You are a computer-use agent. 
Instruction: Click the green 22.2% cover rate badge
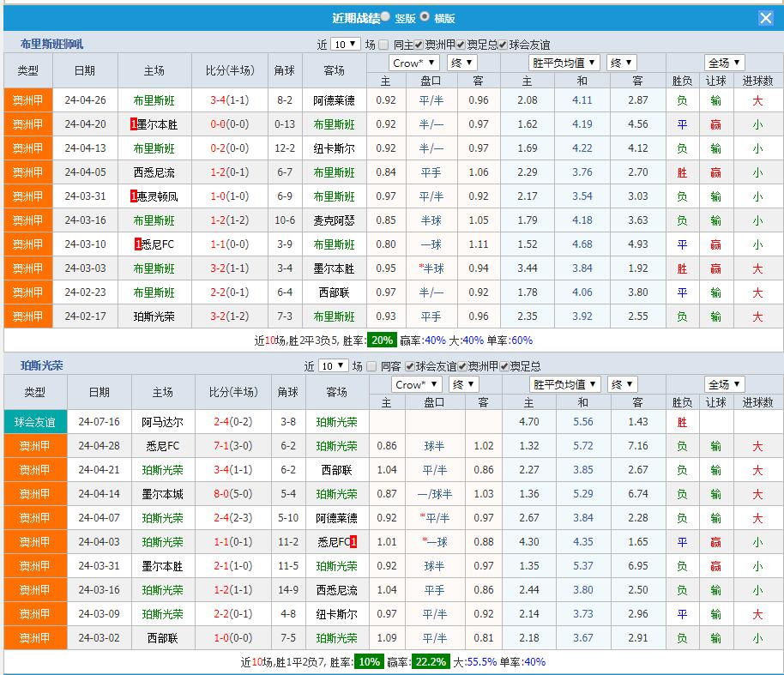430,662
